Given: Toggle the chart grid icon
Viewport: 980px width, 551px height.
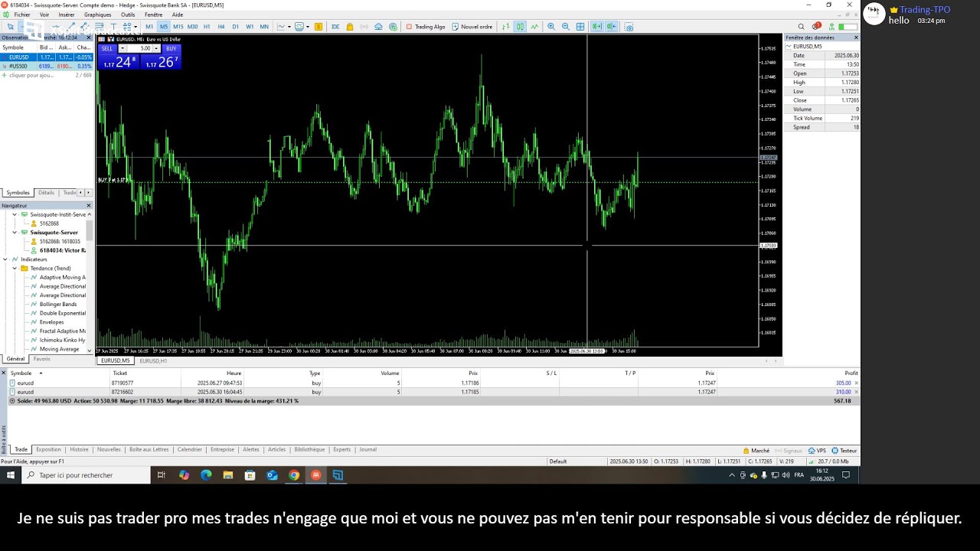Looking at the screenshot, I should [580, 27].
